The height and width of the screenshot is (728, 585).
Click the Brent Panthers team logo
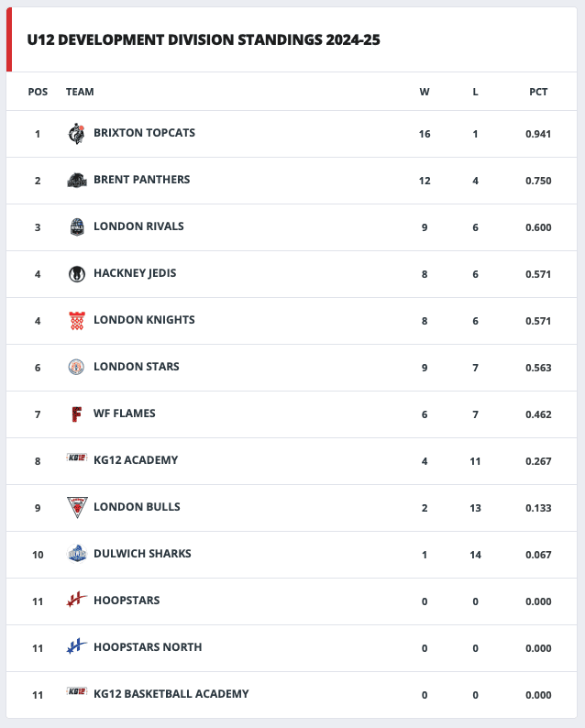coord(77,180)
